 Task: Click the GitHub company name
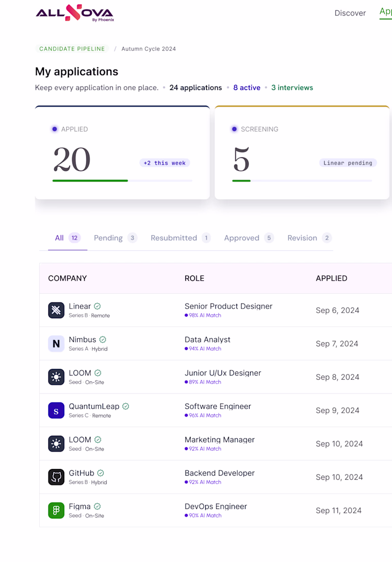click(x=81, y=473)
